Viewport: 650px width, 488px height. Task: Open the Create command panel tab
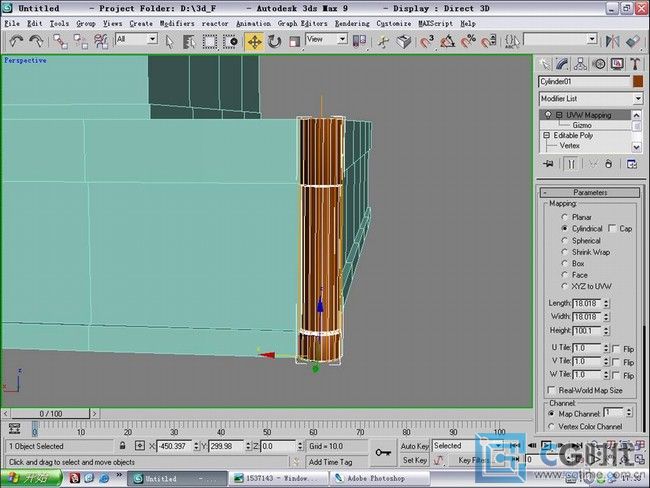(544, 64)
